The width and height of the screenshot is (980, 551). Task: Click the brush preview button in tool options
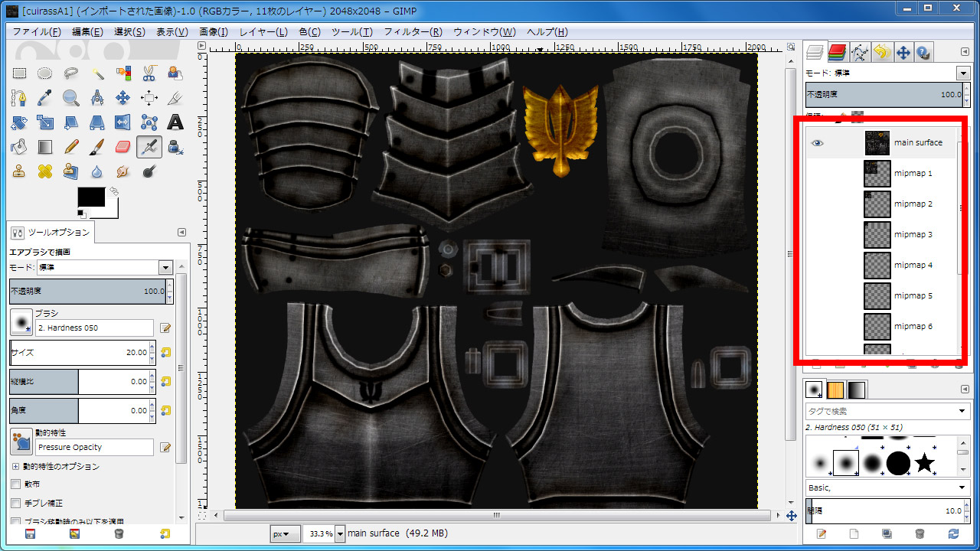click(21, 321)
